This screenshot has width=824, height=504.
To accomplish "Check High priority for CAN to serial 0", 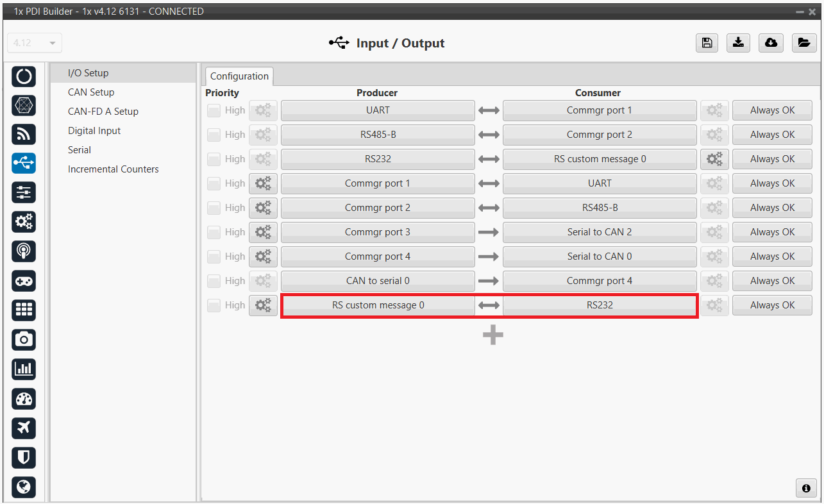I will click(x=214, y=281).
